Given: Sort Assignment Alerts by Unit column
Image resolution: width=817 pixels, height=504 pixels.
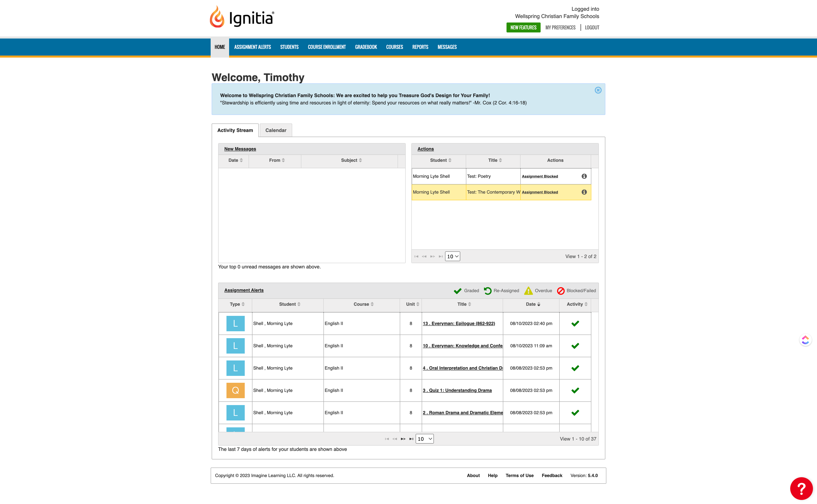Looking at the screenshot, I should click(412, 304).
